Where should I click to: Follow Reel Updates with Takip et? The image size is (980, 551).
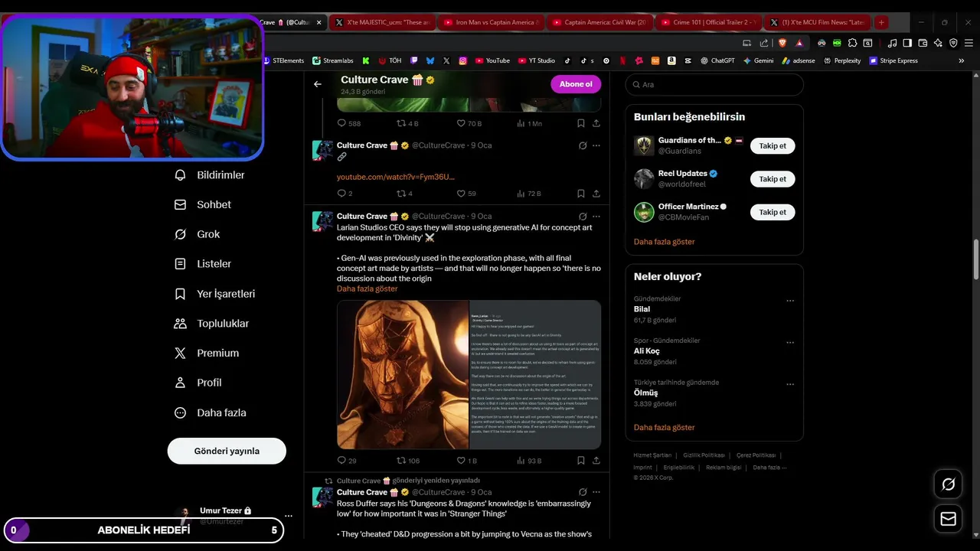(x=773, y=179)
